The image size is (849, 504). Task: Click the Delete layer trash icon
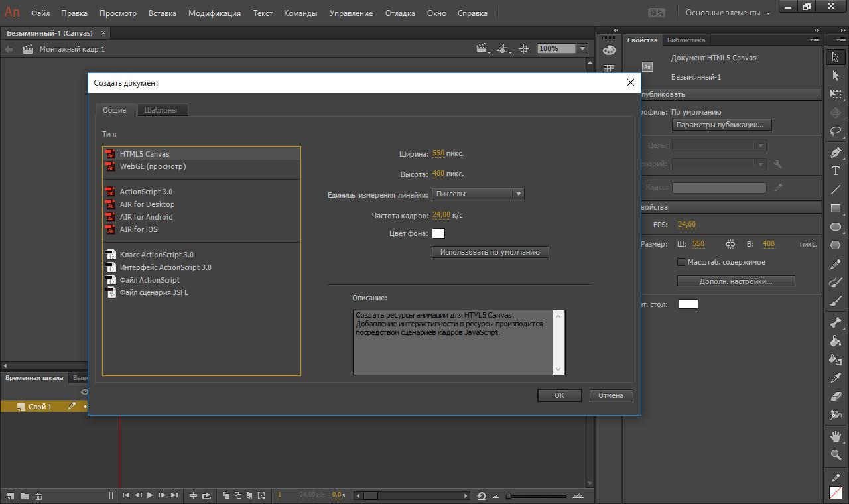click(x=38, y=495)
